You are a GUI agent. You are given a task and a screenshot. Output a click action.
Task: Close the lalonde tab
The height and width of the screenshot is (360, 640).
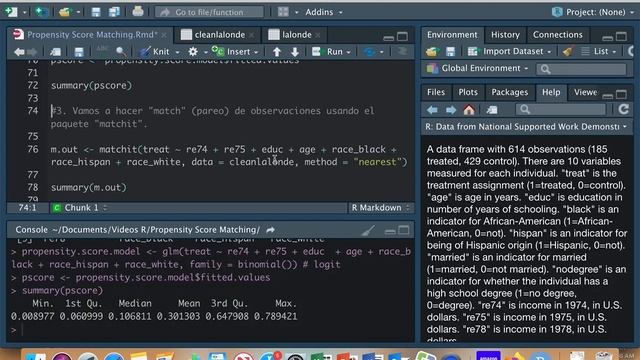pyautogui.click(x=318, y=36)
